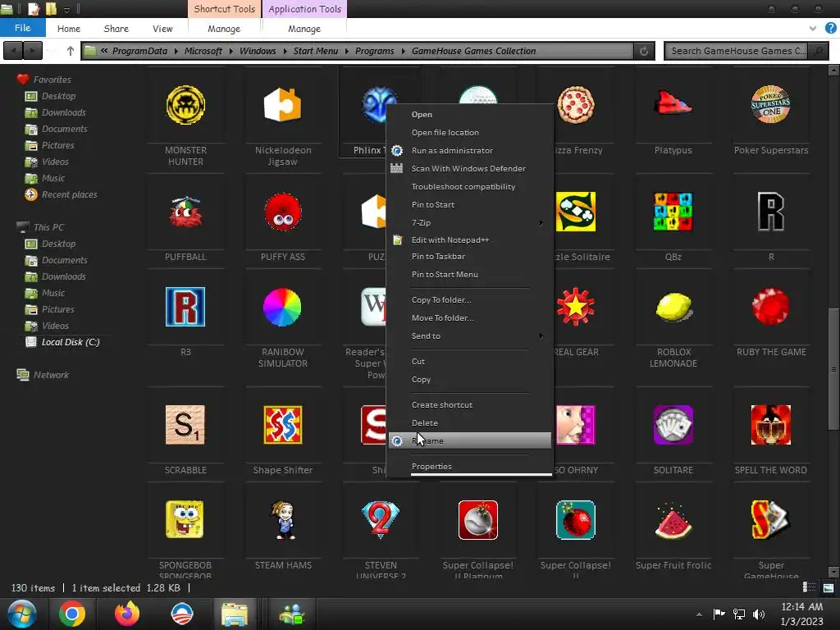The image size is (840, 630).
Task: Open the blue File menu
Action: pos(22,28)
